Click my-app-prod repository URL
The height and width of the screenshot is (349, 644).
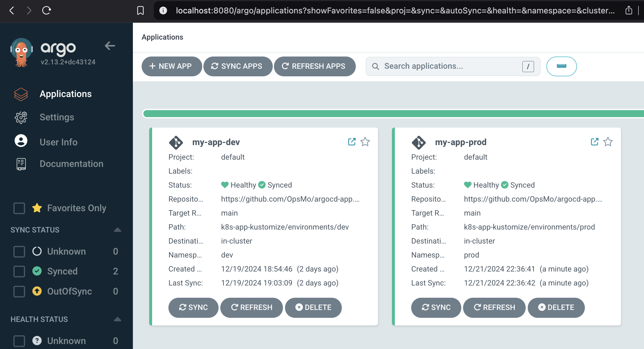pos(533,199)
